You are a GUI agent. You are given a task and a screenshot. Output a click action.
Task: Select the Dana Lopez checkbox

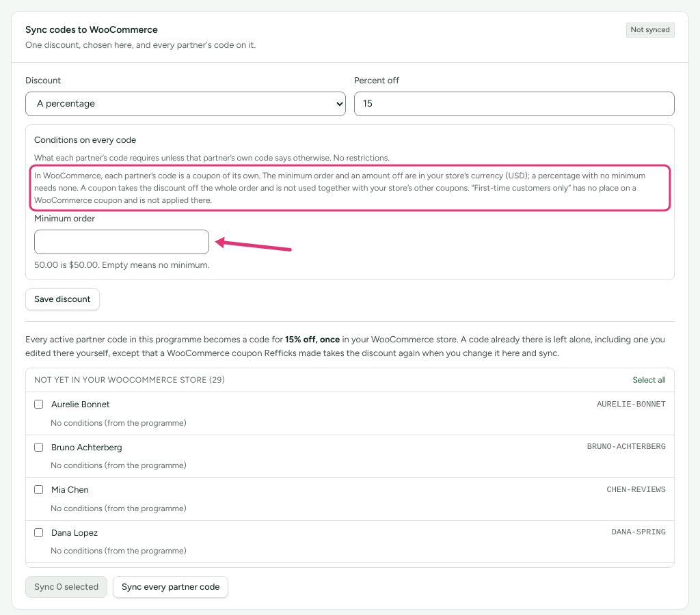[39, 532]
